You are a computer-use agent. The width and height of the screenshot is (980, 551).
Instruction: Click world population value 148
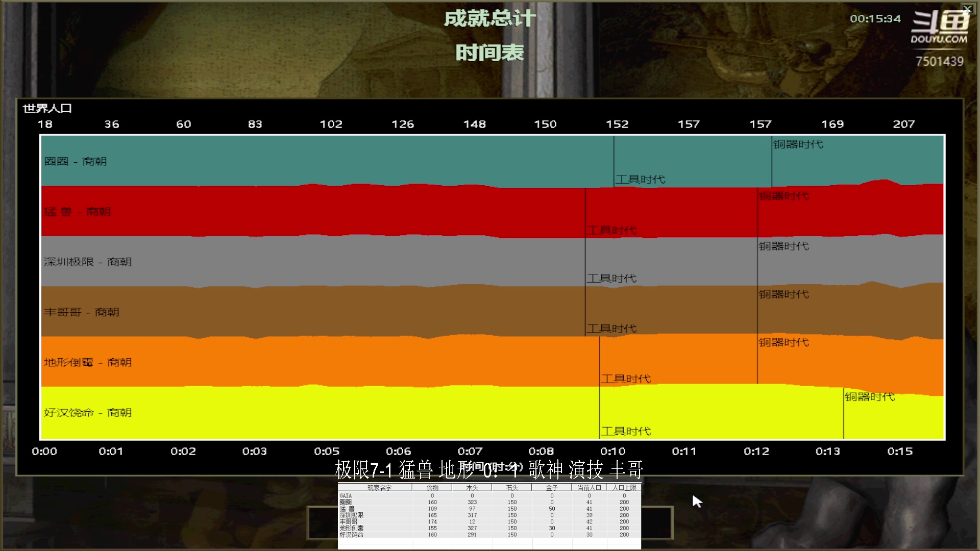tap(475, 124)
